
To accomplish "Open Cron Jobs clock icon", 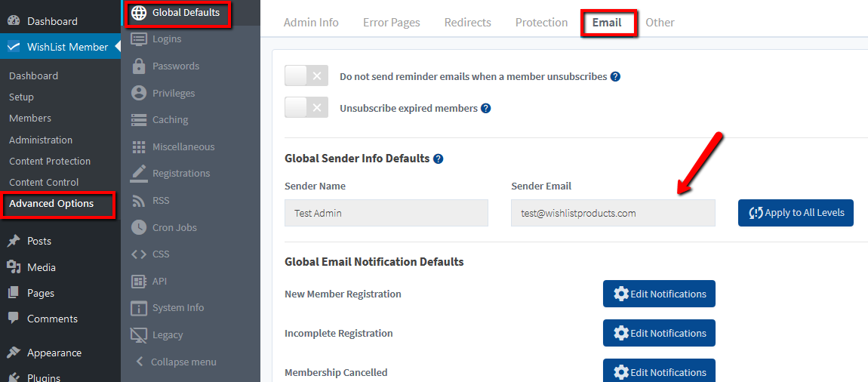I will pos(139,227).
